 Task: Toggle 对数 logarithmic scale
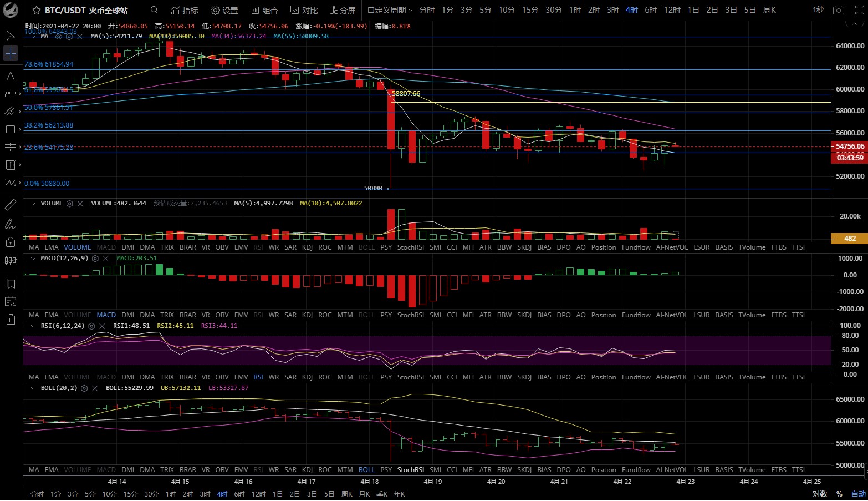(820, 494)
